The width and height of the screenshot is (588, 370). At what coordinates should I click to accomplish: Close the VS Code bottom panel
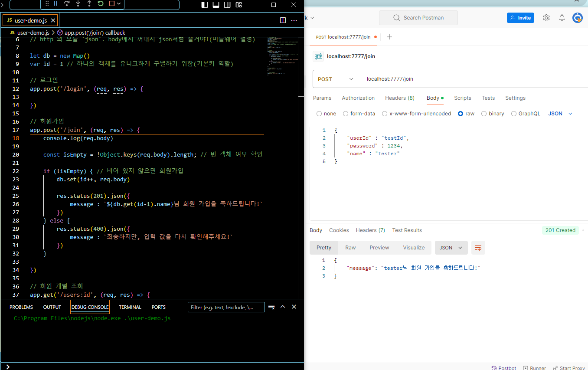tap(294, 307)
